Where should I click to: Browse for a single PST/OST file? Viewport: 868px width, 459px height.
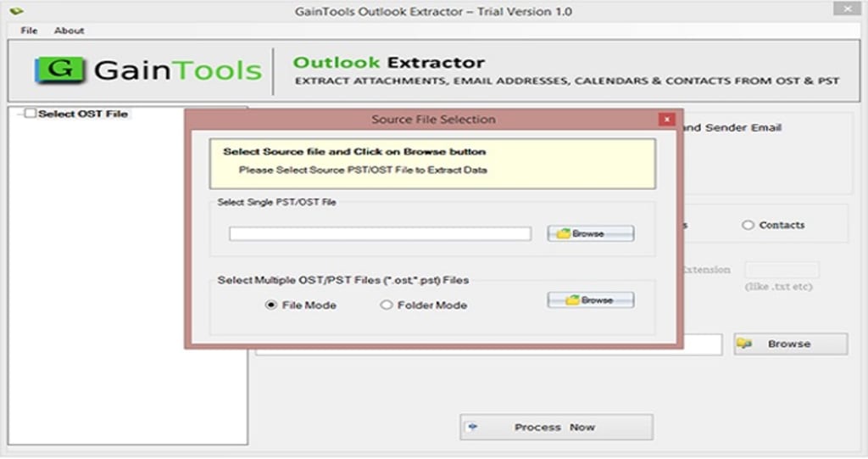point(591,233)
